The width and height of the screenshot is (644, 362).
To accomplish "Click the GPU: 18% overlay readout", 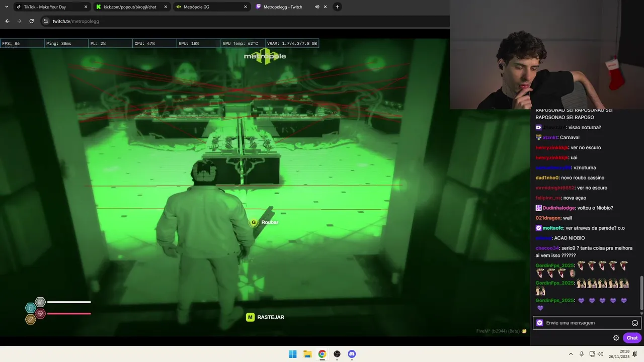I will 199,44.
